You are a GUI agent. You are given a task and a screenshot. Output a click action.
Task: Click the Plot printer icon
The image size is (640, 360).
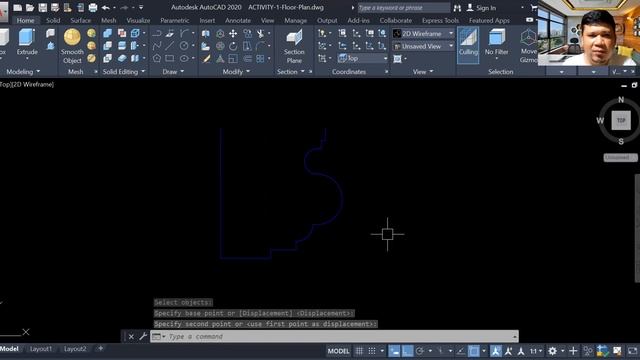pos(93,7)
